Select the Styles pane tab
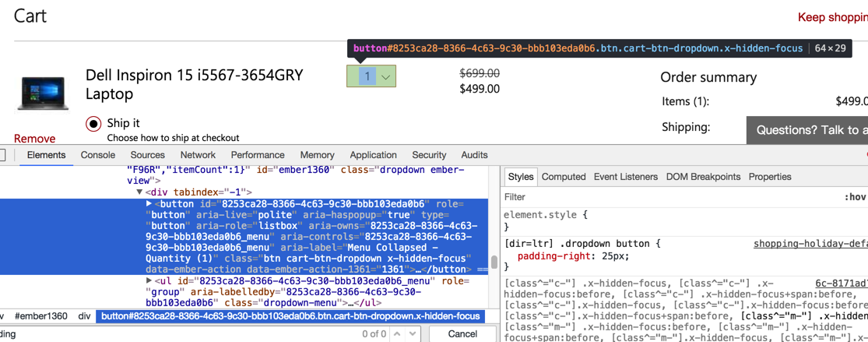Screen dimensions: 868x342 520,177
